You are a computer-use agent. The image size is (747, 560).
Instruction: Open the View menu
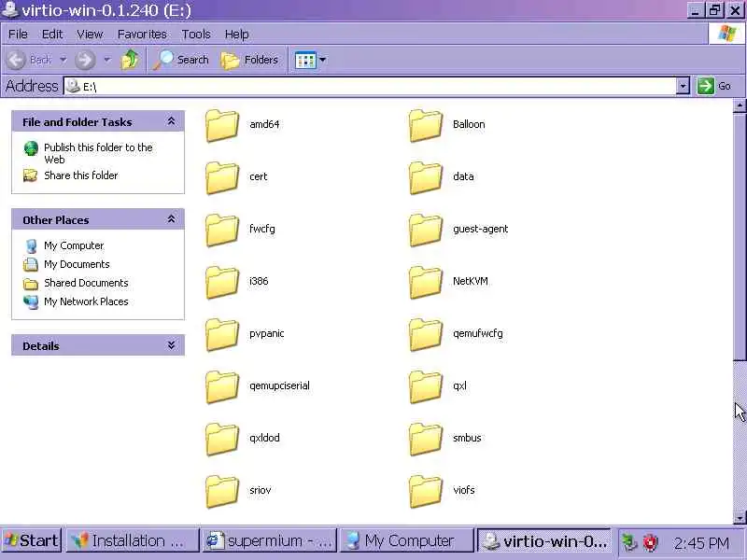pos(90,35)
